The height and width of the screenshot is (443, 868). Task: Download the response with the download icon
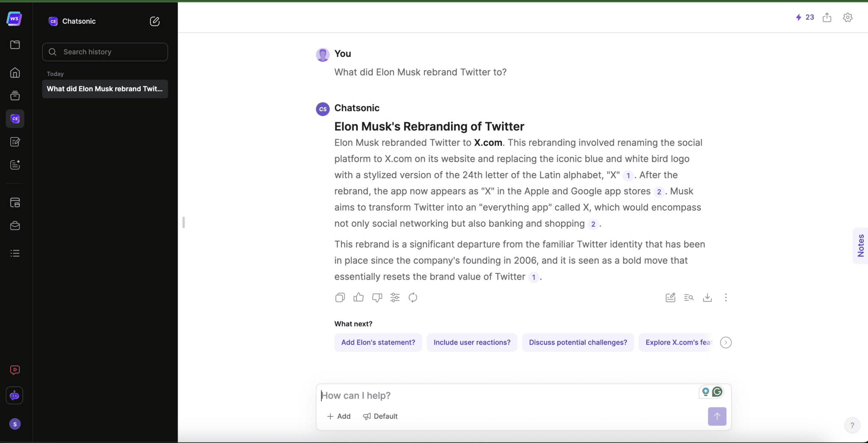pos(707,297)
